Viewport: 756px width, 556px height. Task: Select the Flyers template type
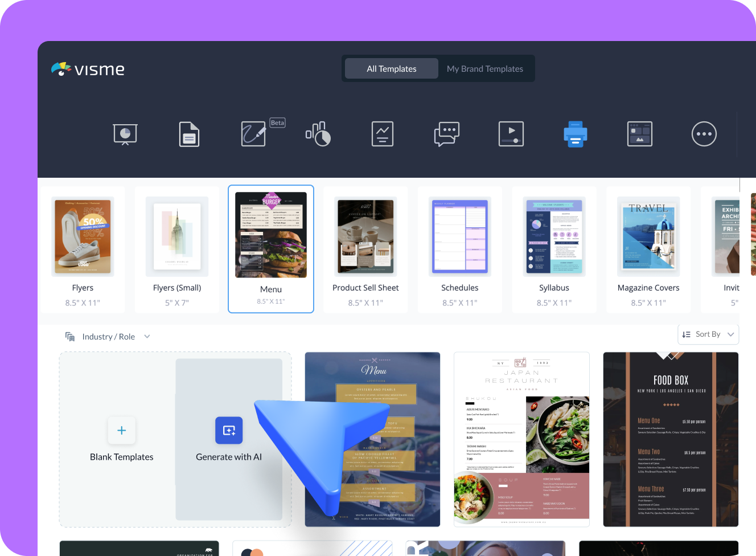(83, 250)
